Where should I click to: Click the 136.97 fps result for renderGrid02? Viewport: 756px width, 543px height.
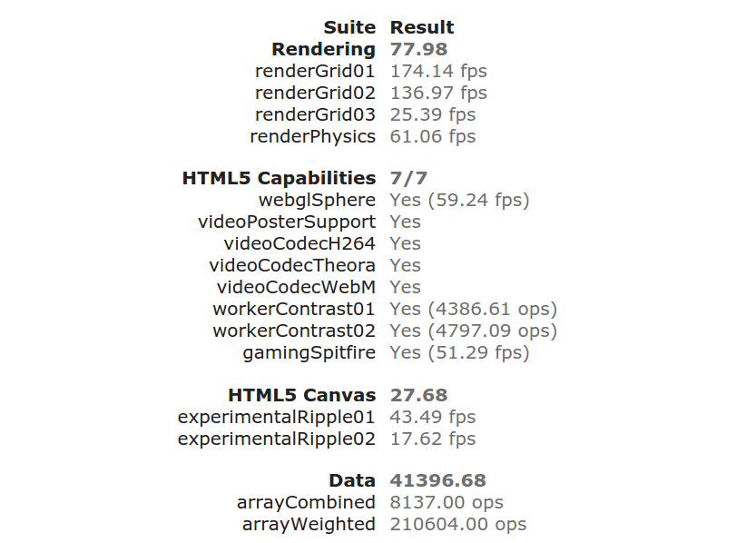(x=438, y=93)
